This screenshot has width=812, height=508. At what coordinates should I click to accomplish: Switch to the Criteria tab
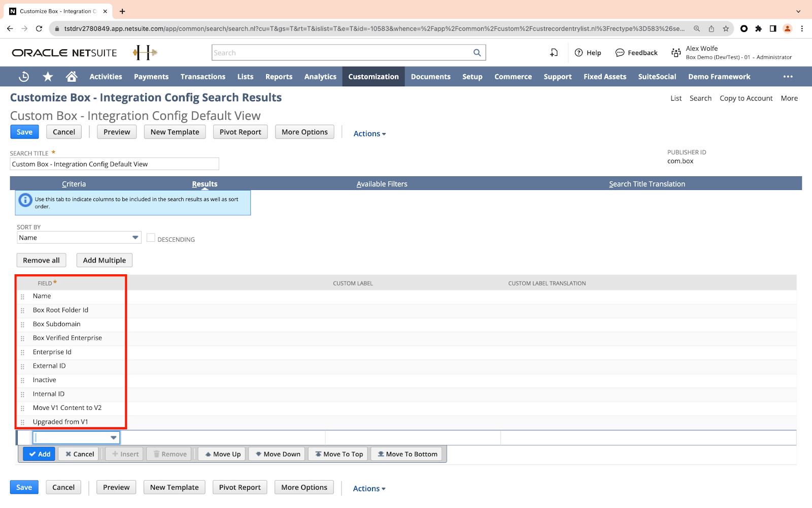click(74, 184)
